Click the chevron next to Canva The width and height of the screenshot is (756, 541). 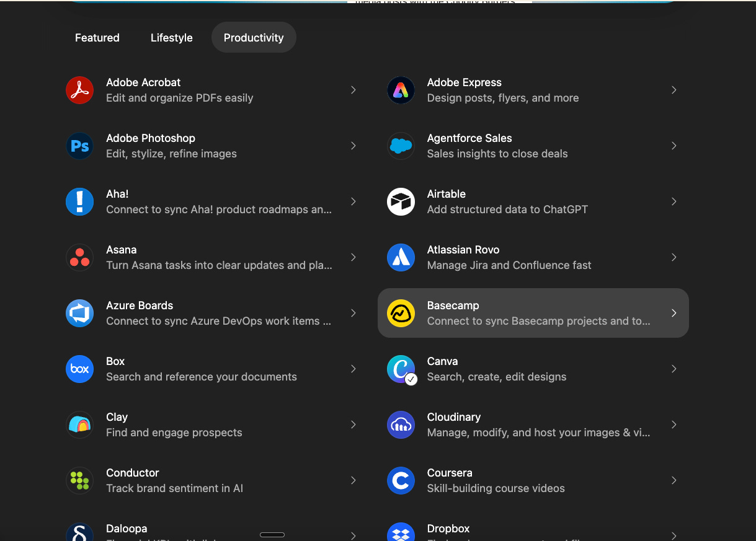pos(674,369)
